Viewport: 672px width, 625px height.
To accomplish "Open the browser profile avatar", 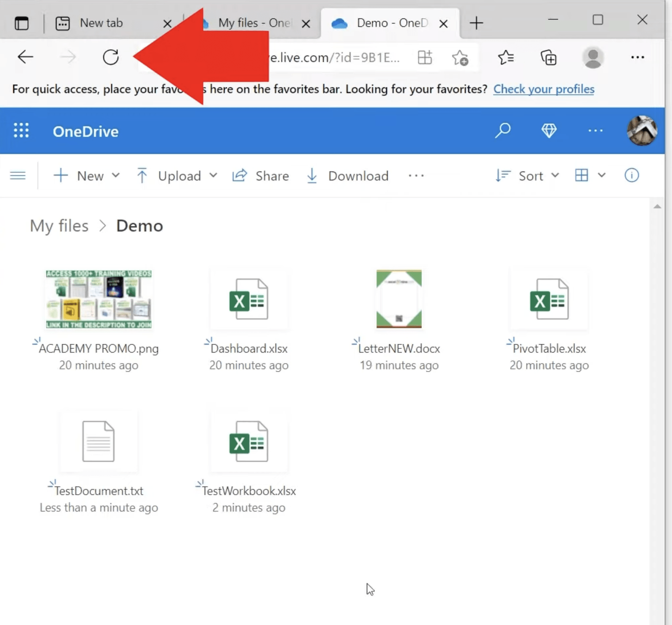I will [x=593, y=57].
